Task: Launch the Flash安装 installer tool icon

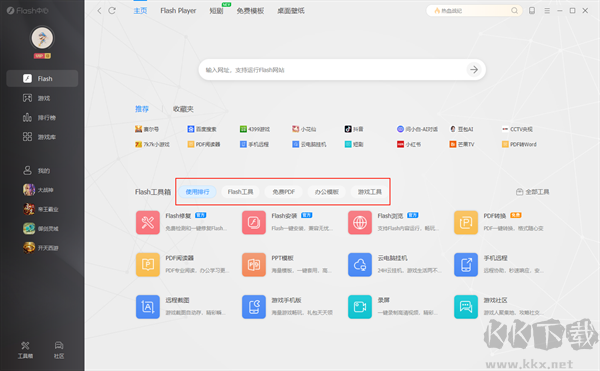Action: pos(254,222)
